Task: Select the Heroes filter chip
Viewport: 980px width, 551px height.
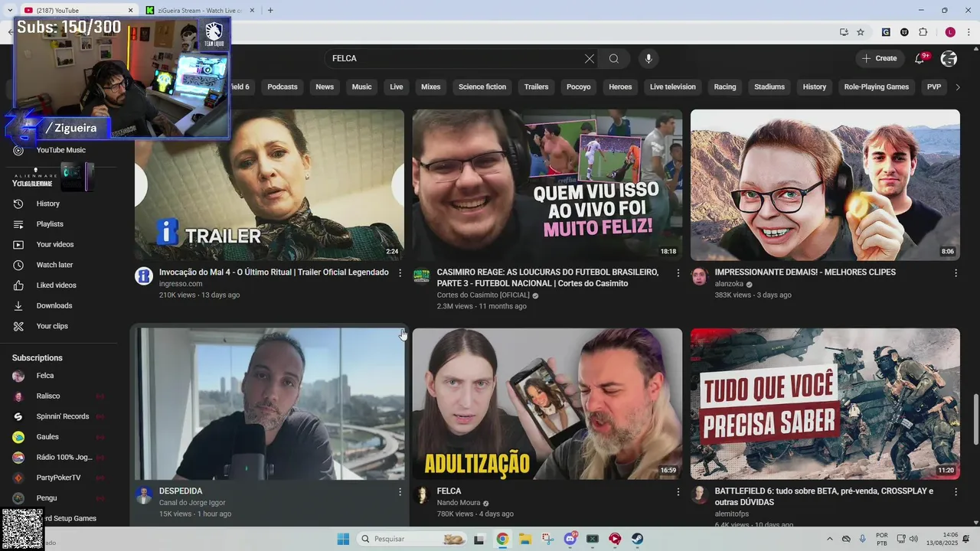Action: (620, 87)
